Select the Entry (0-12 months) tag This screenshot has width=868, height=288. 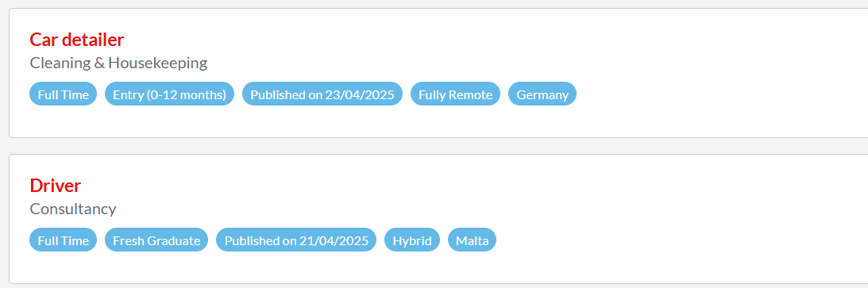(x=169, y=94)
